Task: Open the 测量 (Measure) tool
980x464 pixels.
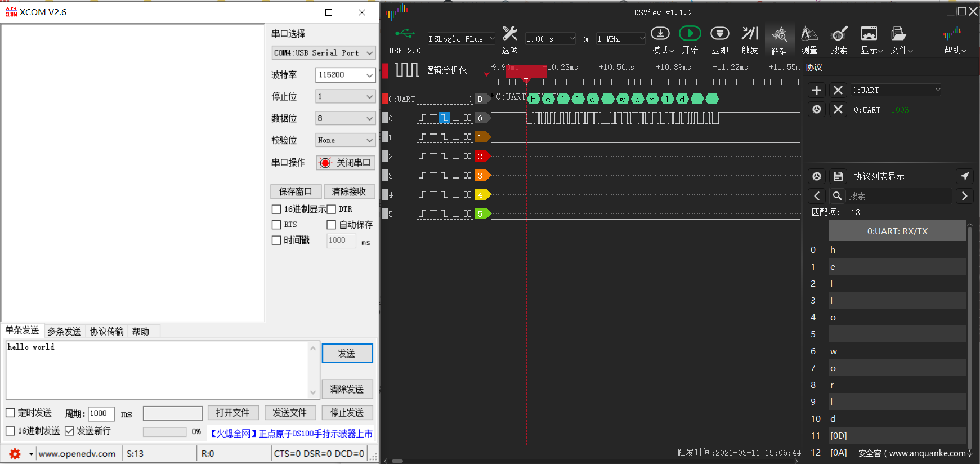Action: (809, 35)
